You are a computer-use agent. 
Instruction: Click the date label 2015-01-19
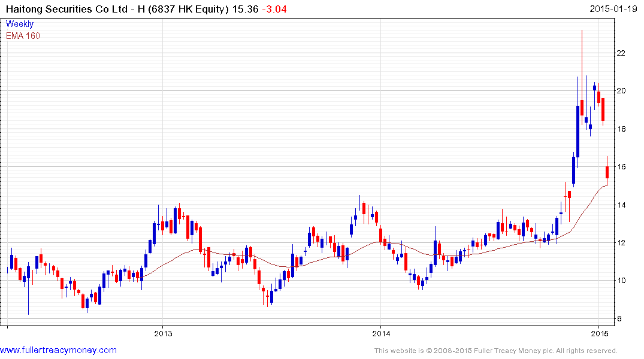613,8
